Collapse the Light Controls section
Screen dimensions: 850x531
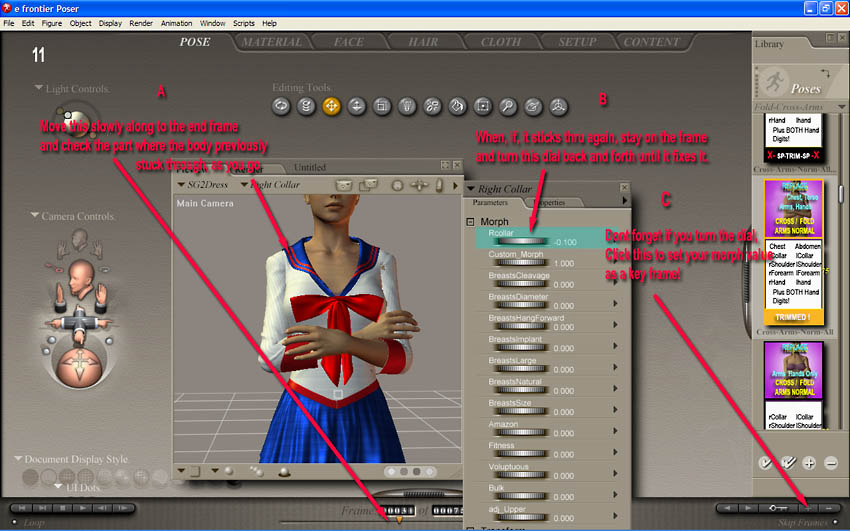pyautogui.click(x=38, y=87)
